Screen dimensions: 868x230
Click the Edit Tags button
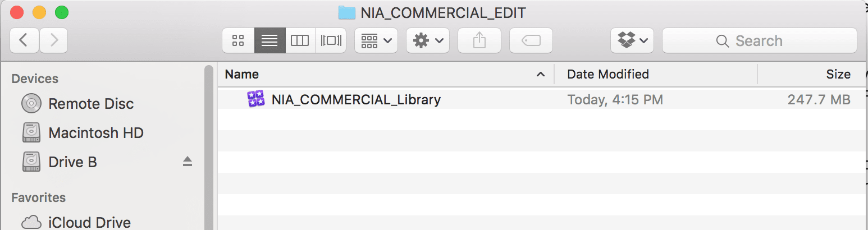click(531, 40)
